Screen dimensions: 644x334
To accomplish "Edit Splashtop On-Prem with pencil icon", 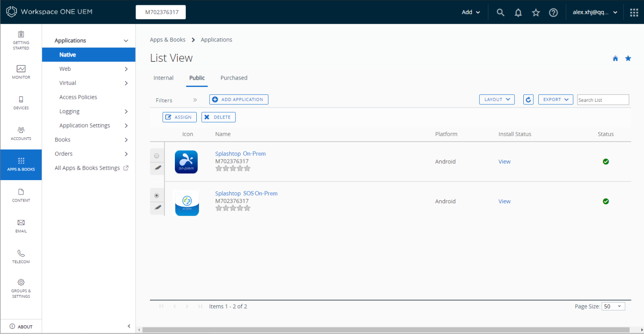I will [x=157, y=168].
